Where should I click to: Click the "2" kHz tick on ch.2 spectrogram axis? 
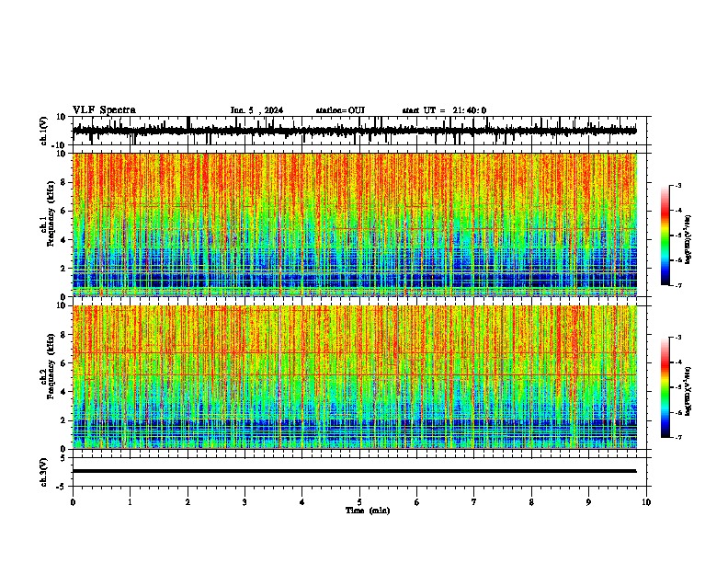(63, 420)
